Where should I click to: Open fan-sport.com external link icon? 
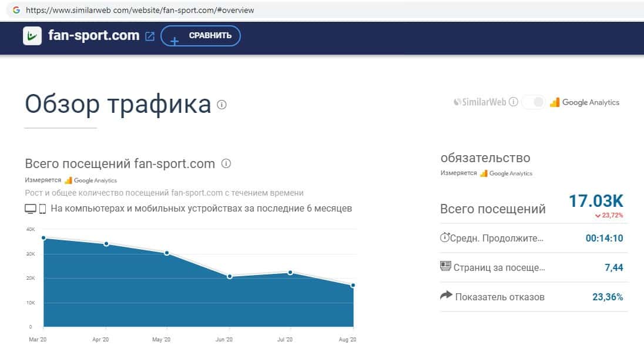tap(150, 36)
